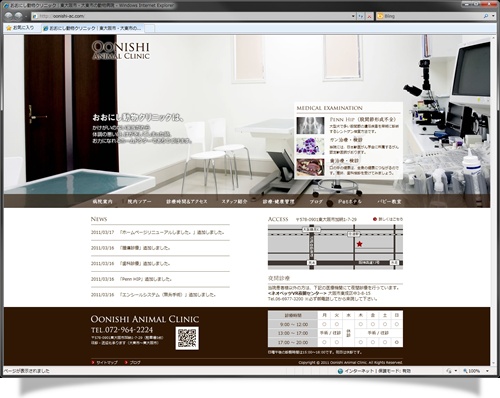Click the zoom magnifier icon in status bar
The image size is (500, 398).
click(x=465, y=371)
